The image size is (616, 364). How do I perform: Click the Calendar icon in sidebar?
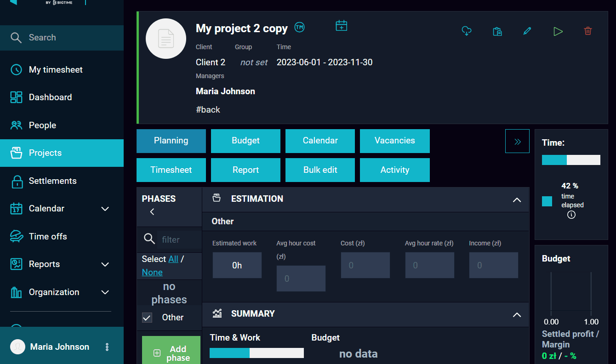16,209
